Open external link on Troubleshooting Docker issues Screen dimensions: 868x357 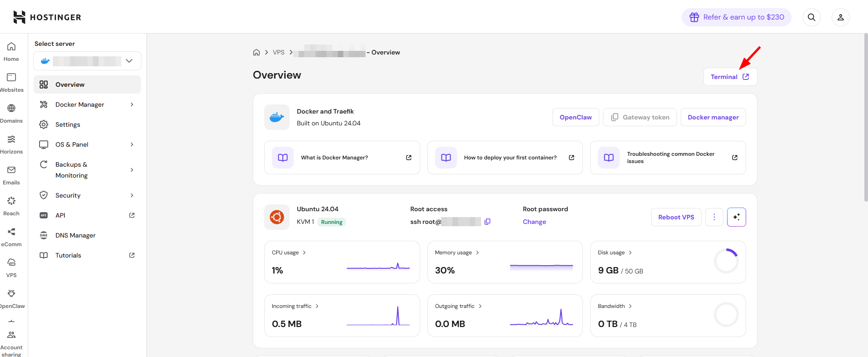coord(735,158)
